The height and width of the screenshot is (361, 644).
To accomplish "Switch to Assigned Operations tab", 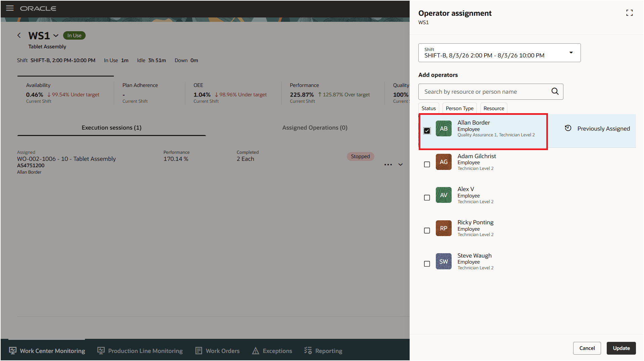I will click(x=315, y=128).
